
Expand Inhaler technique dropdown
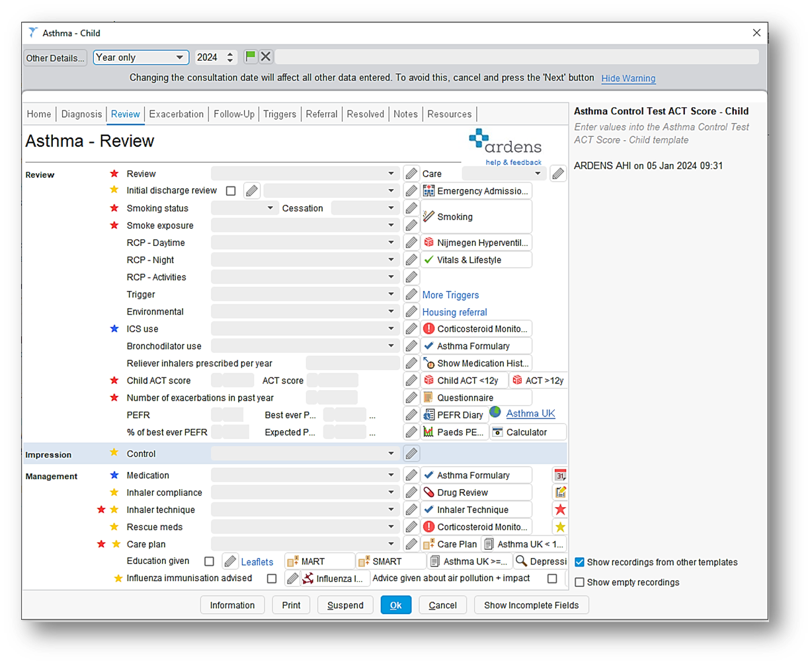tap(391, 510)
